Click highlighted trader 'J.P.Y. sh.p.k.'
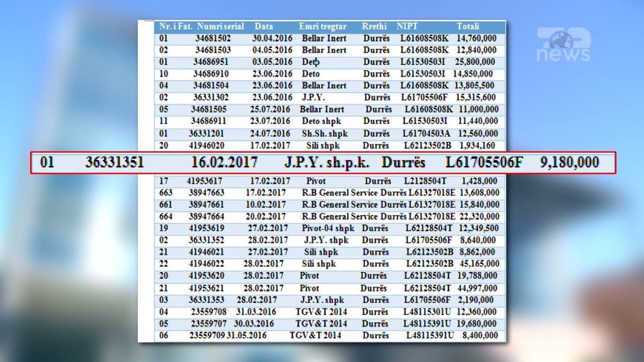The height and width of the screenshot is (362, 644). [x=327, y=162]
